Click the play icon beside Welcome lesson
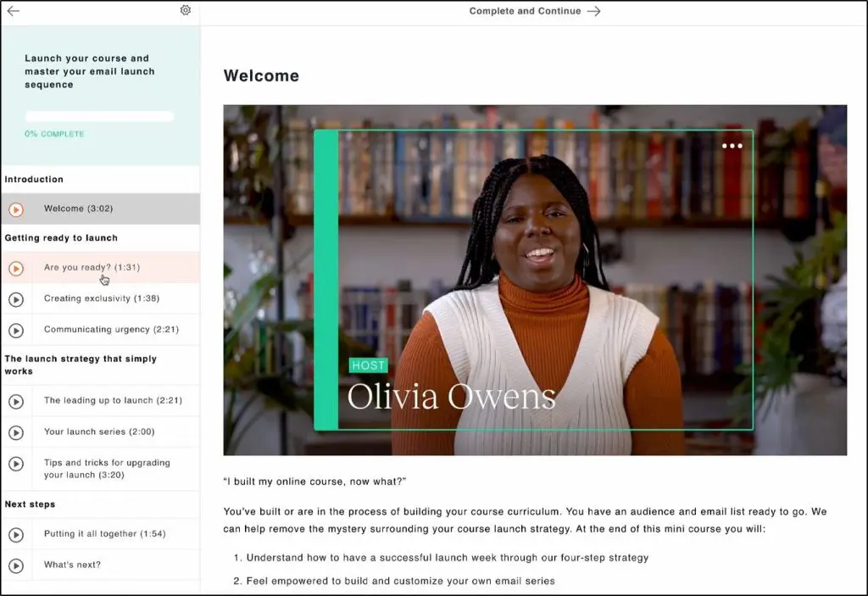Image resolution: width=868 pixels, height=596 pixels. pos(15,209)
